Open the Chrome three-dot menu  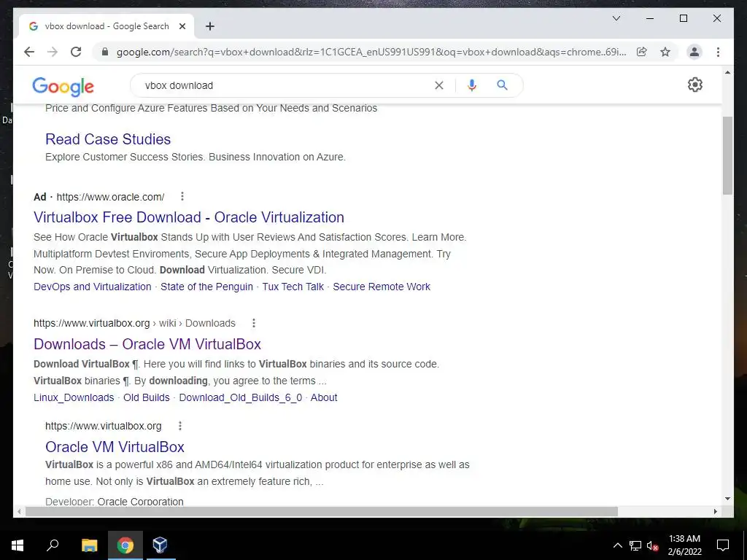pyautogui.click(x=718, y=52)
